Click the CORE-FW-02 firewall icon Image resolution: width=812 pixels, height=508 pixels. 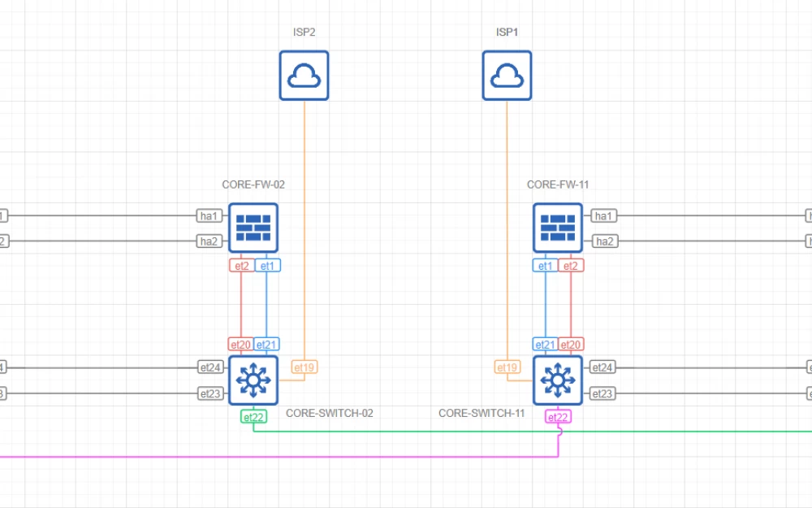click(253, 228)
